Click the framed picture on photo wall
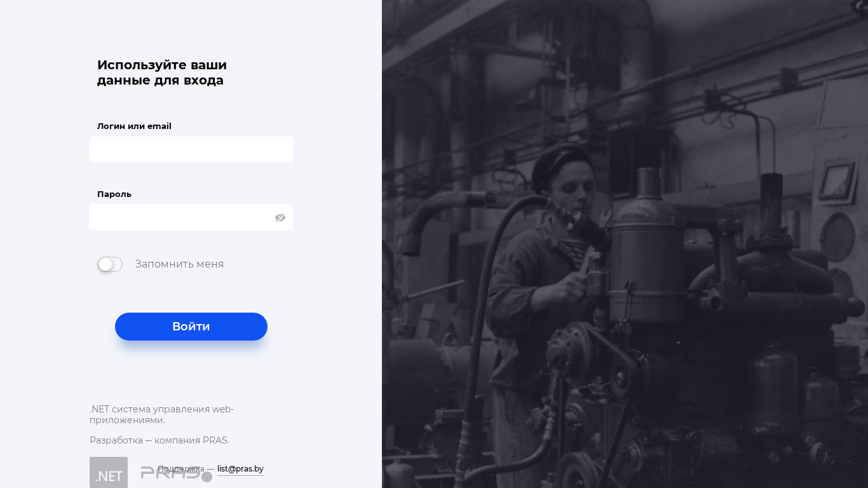 click(837, 182)
